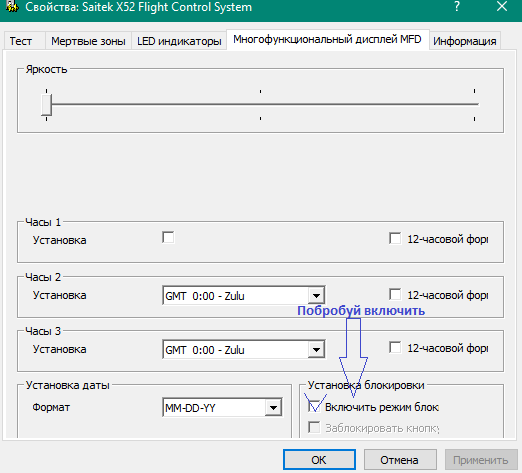Click the disabled Заблокировать кнопку checkbox

[314, 427]
